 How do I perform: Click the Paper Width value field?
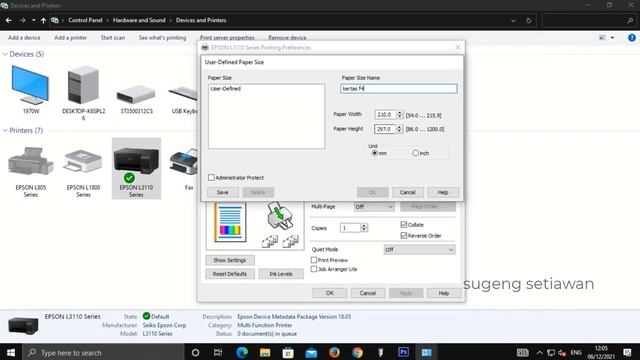coord(385,115)
